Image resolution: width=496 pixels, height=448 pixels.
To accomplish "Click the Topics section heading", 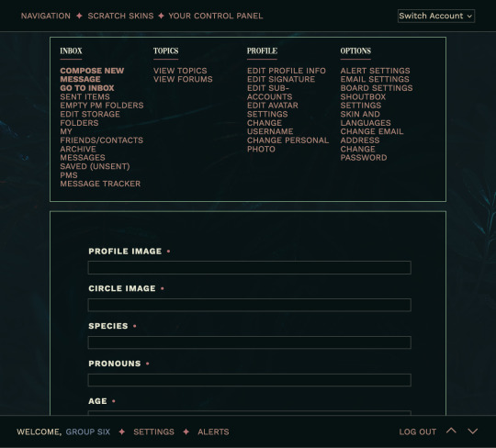I will click(165, 50).
